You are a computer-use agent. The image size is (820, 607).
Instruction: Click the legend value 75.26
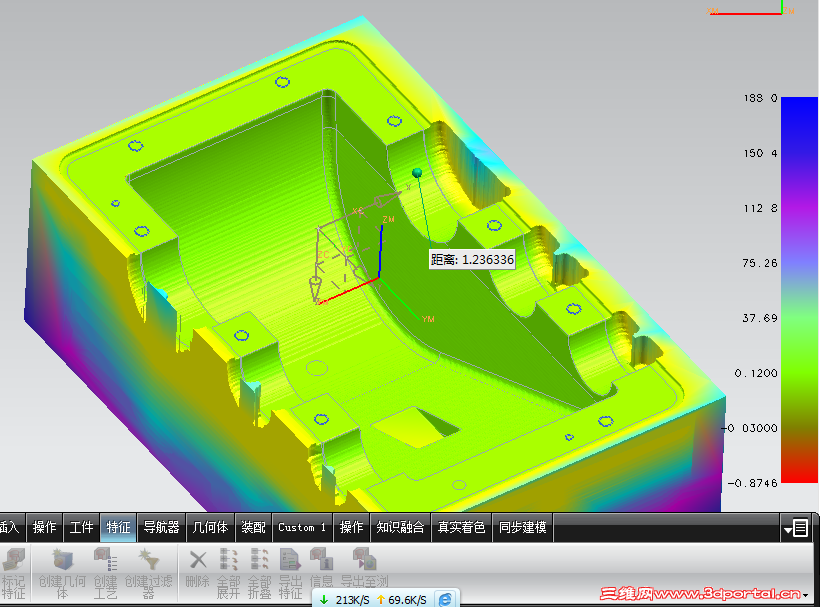point(760,263)
